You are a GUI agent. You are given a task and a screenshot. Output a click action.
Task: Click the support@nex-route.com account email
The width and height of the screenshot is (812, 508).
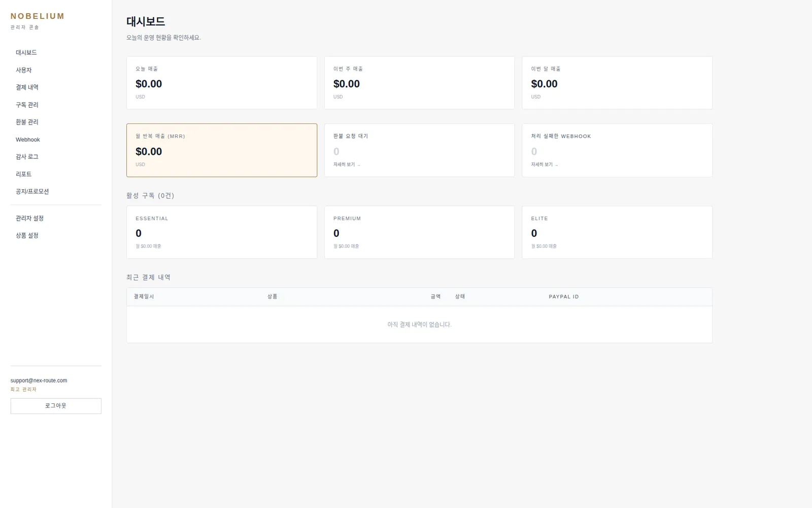pos(39,380)
